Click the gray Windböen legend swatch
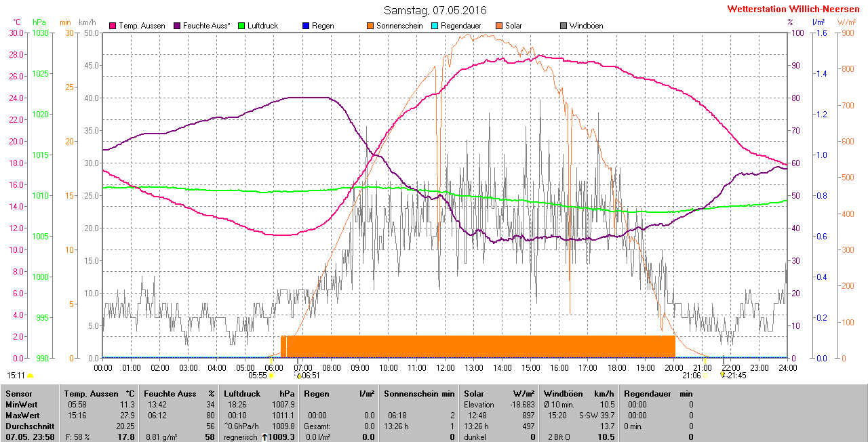The image size is (868, 442). [x=564, y=26]
